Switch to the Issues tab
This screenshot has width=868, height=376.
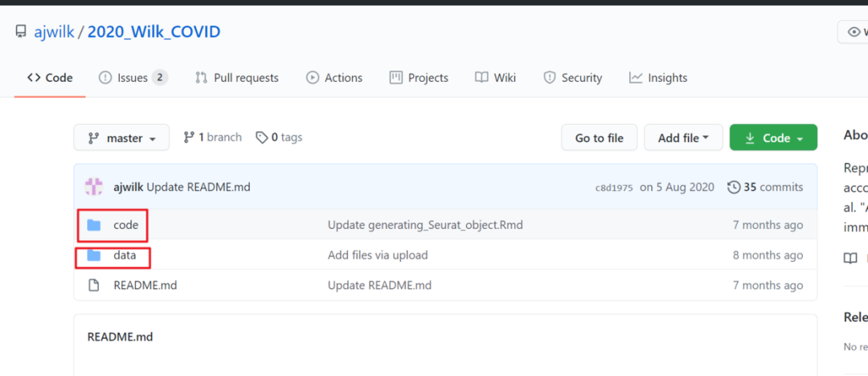tap(133, 78)
